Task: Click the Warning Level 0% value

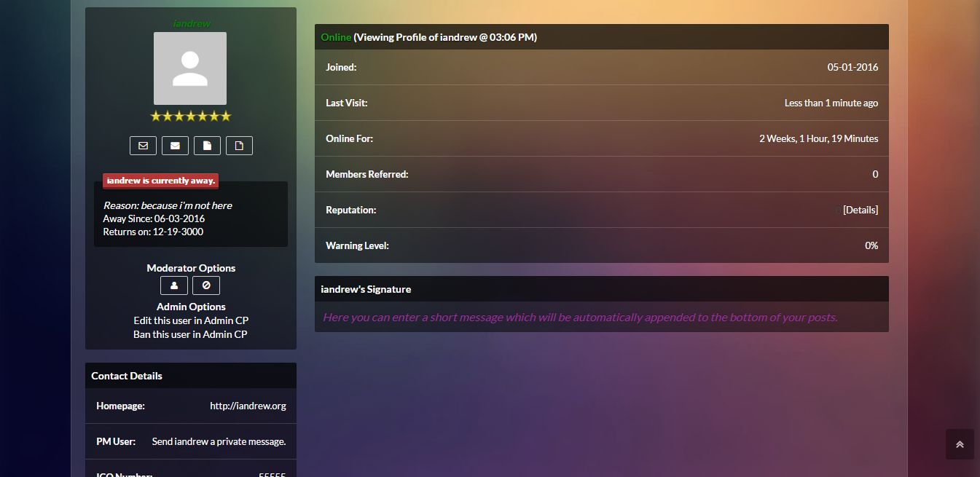Action: pyautogui.click(x=871, y=245)
